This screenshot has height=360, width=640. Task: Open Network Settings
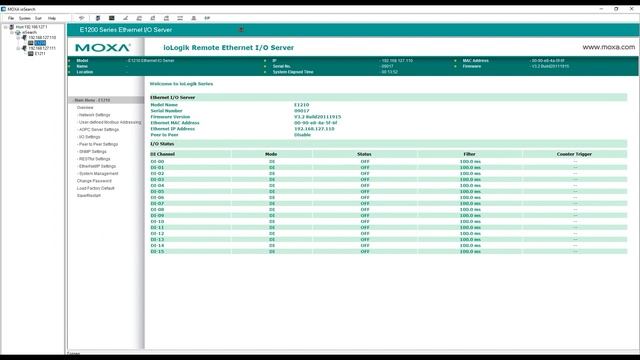(x=94, y=115)
